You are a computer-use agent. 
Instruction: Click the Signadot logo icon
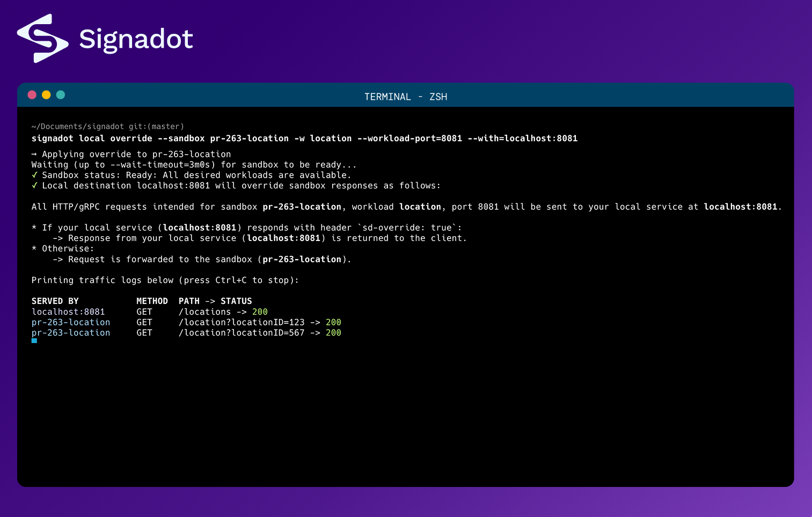(43, 38)
